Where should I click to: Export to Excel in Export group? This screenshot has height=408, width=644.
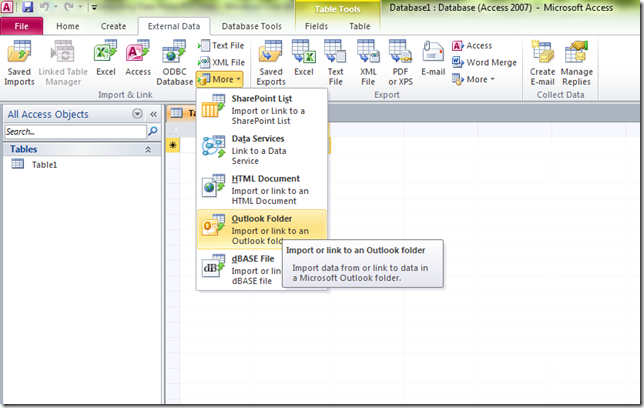tap(304, 58)
